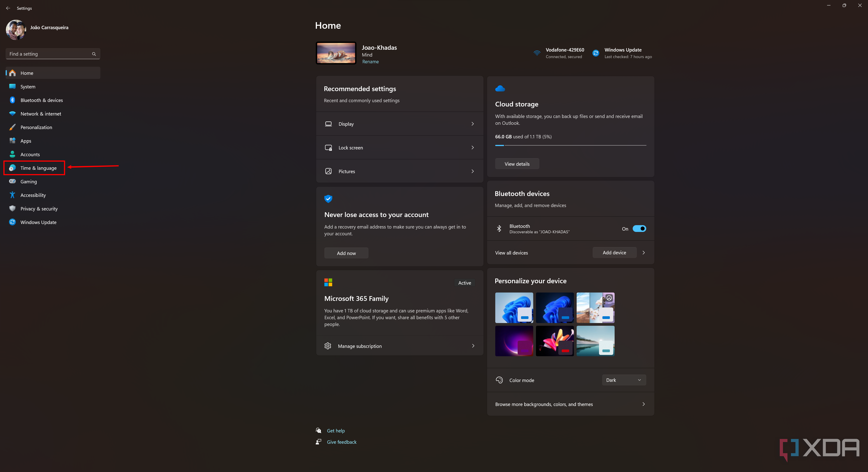
Task: Select the colorful flower theme with red accent
Action: [x=555, y=341]
